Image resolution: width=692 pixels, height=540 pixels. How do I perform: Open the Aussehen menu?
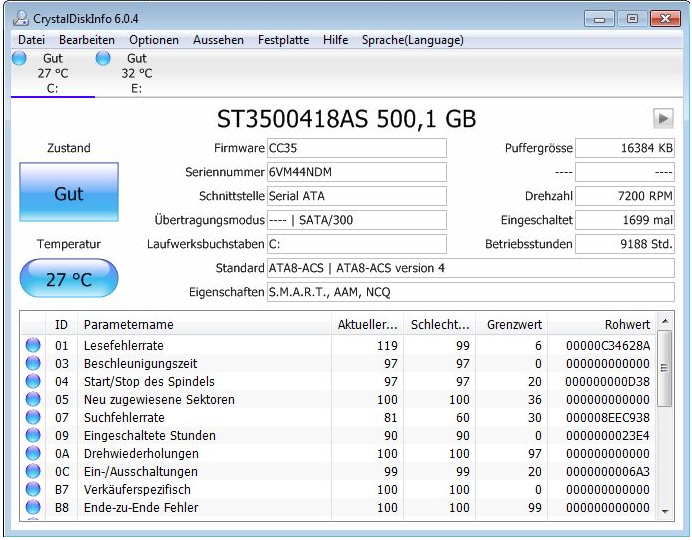point(218,40)
